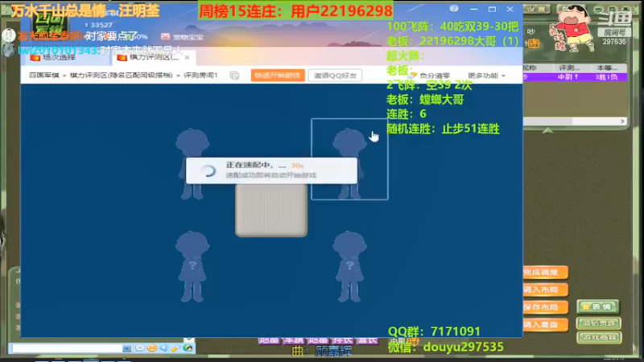Click the 蓝钻贵族 button
This screenshot has height=362, width=644.
coord(599,323)
